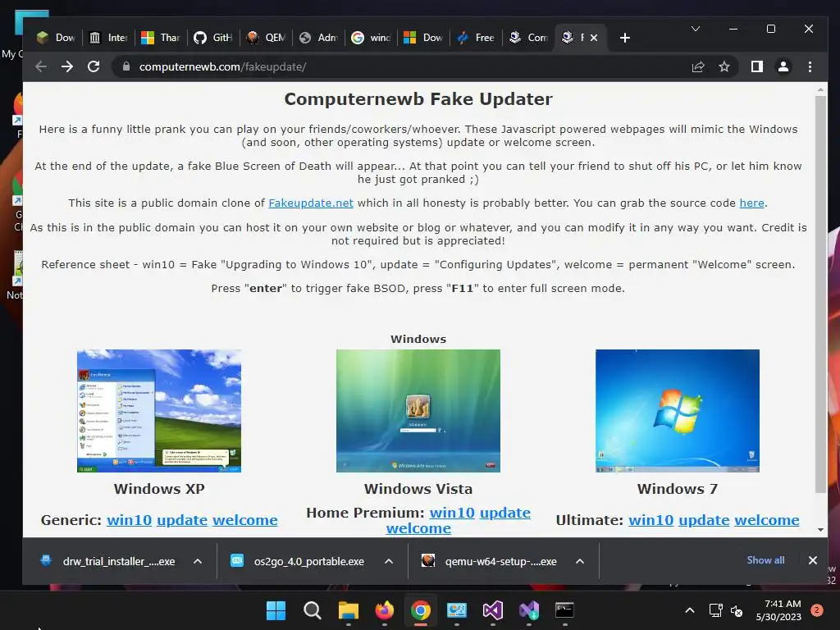Switch to the 'Free' tab
The image size is (840, 630).
tap(476, 38)
